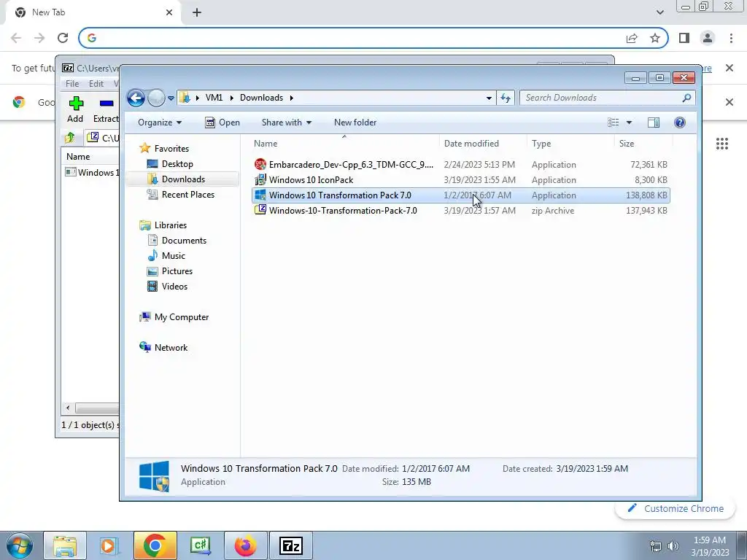Open Edit menu in 7-Zip
Image resolution: width=747 pixels, height=560 pixels.
[x=96, y=83]
